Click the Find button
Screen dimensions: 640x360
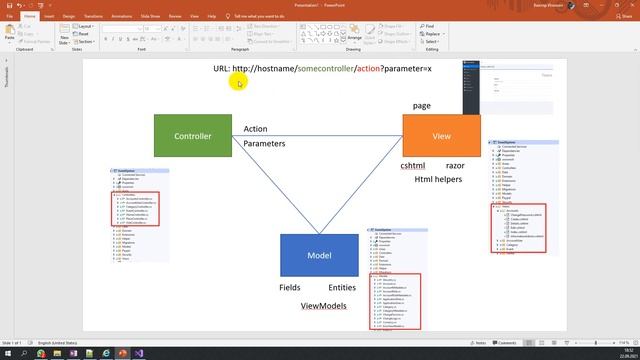click(427, 26)
